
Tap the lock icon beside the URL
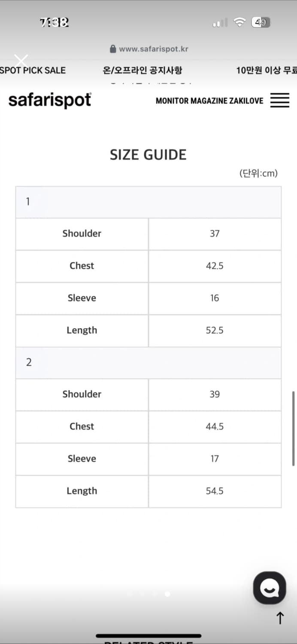coord(113,49)
